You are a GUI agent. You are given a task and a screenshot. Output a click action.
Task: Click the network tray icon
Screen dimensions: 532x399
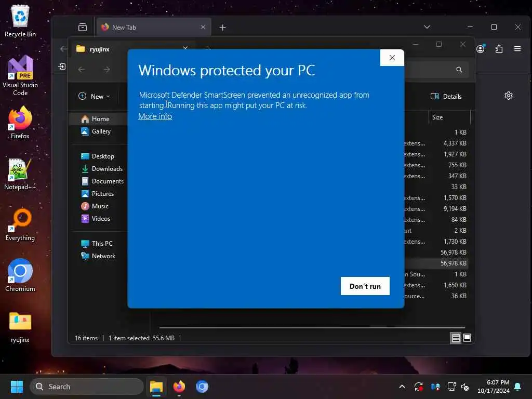pyautogui.click(x=451, y=387)
